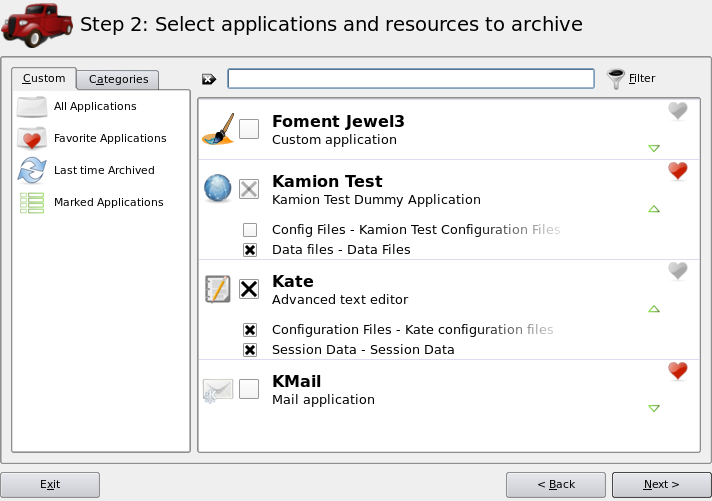Click 'Step 2: Select applications' heading text
This screenshot has height=501, width=712.
pos(331,25)
